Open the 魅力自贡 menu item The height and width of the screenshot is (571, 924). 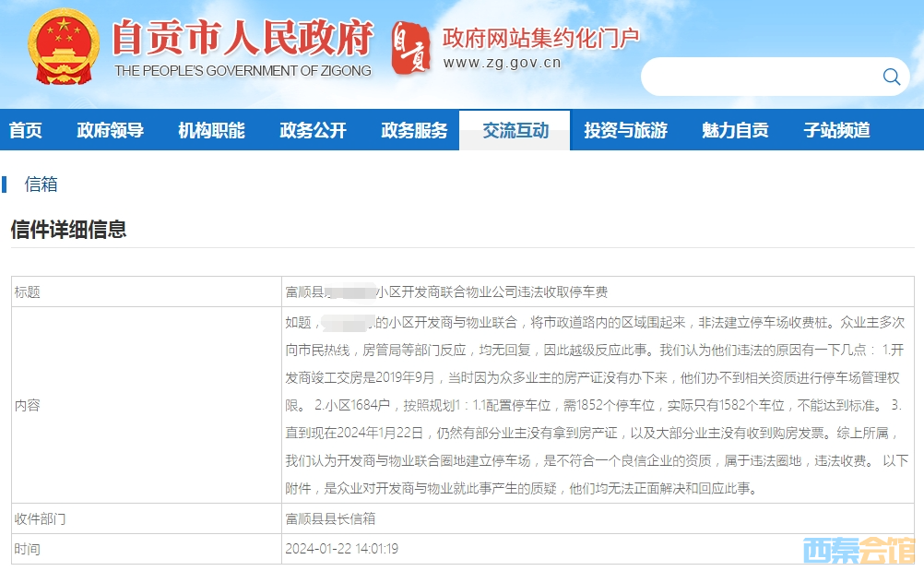point(735,130)
